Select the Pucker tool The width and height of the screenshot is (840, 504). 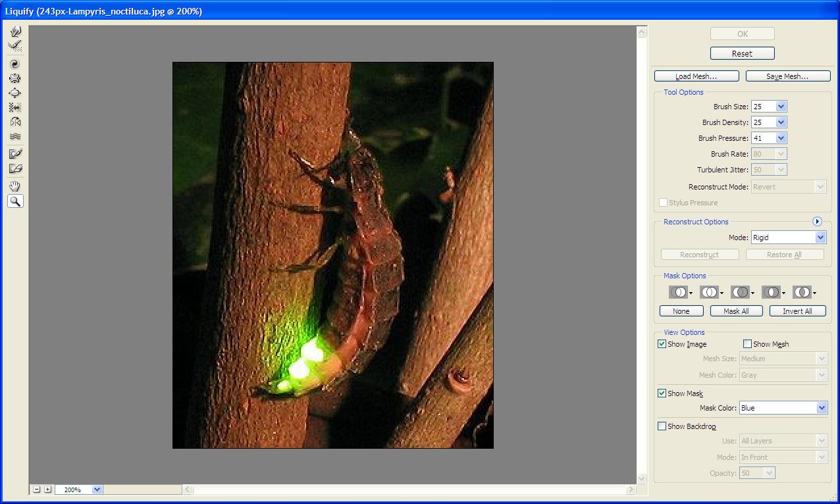tap(15, 78)
